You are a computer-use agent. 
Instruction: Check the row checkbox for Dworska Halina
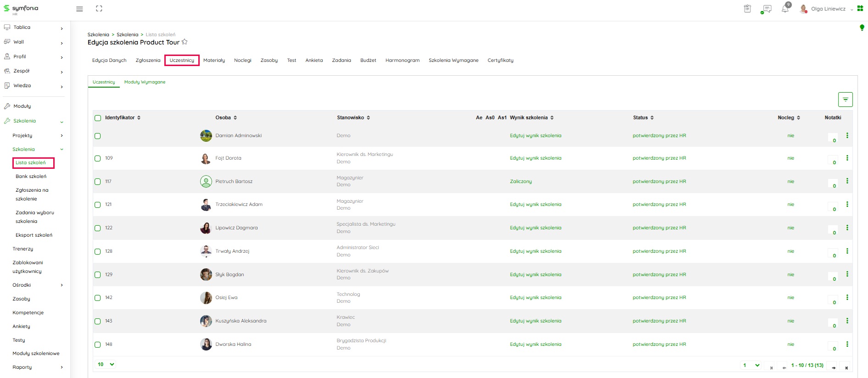pyautogui.click(x=98, y=345)
